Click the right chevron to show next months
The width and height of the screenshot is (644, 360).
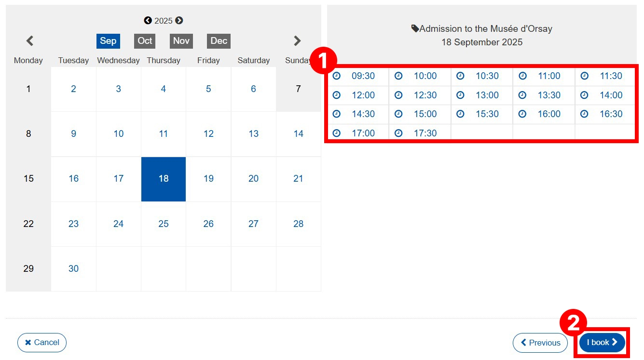coord(297,41)
